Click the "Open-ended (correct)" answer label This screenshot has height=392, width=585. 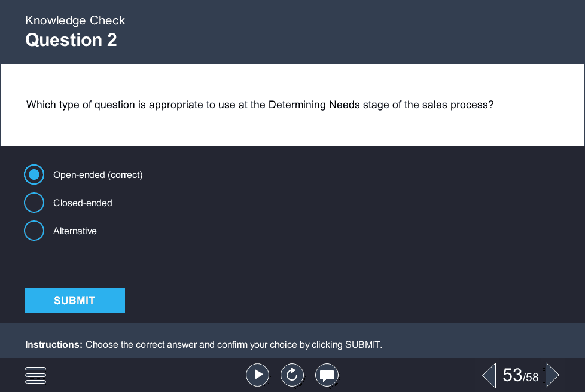click(98, 175)
